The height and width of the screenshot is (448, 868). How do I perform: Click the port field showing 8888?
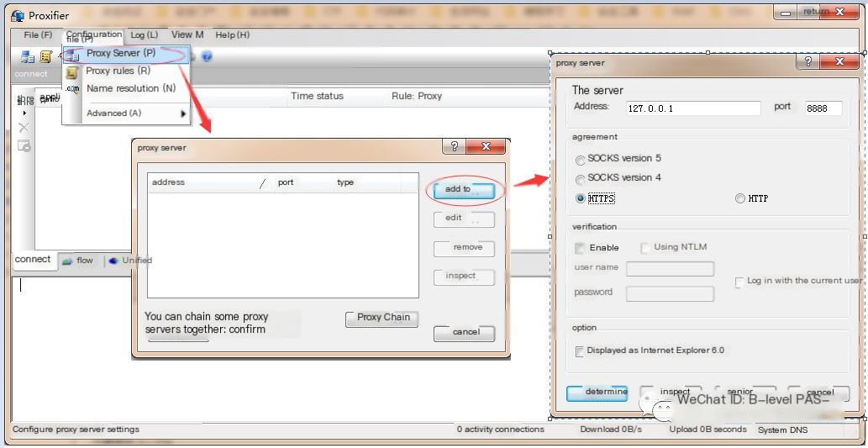(823, 108)
